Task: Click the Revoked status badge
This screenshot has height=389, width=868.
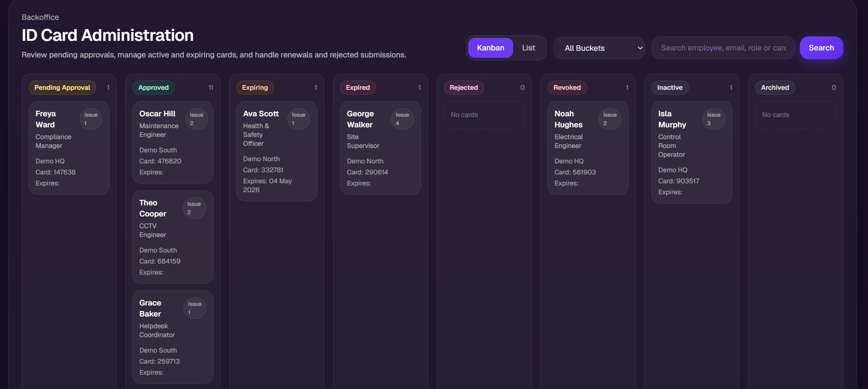Action: (567, 87)
